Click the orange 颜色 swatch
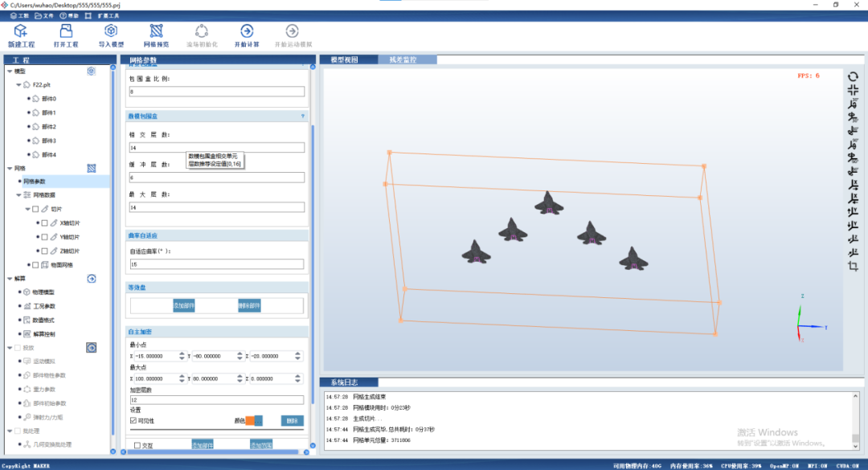The height and width of the screenshot is (470, 868). pos(250,421)
